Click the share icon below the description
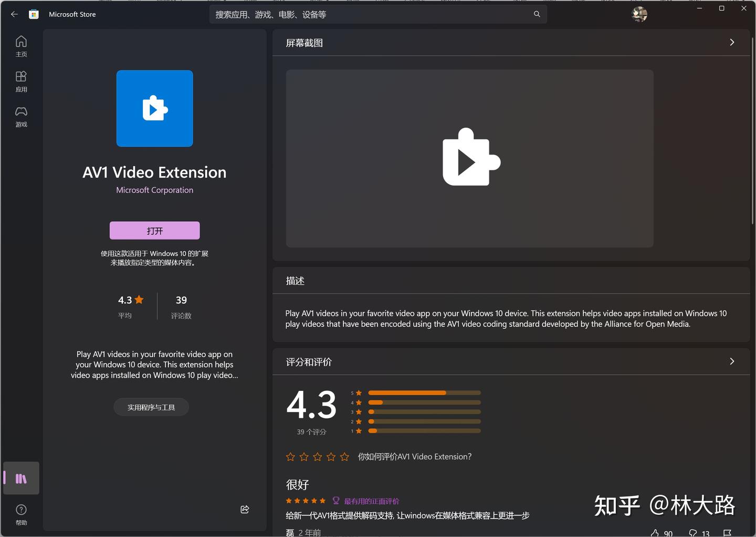Viewport: 756px width, 537px height. click(245, 509)
